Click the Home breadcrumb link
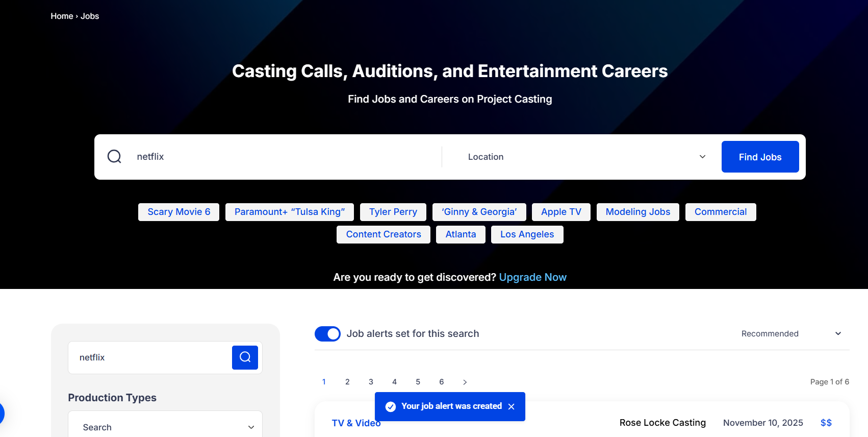Image resolution: width=868 pixels, height=437 pixels. click(62, 16)
